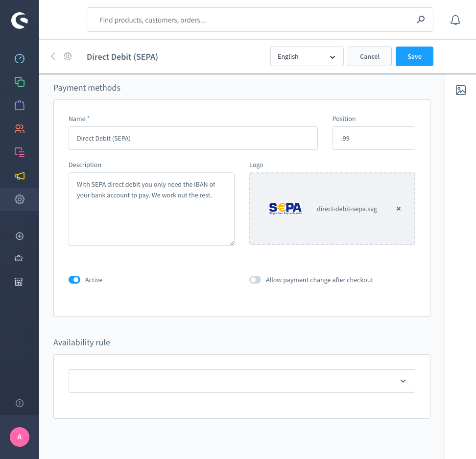
Task: Click the Shopware logo in the sidebar
Action: tap(20, 21)
